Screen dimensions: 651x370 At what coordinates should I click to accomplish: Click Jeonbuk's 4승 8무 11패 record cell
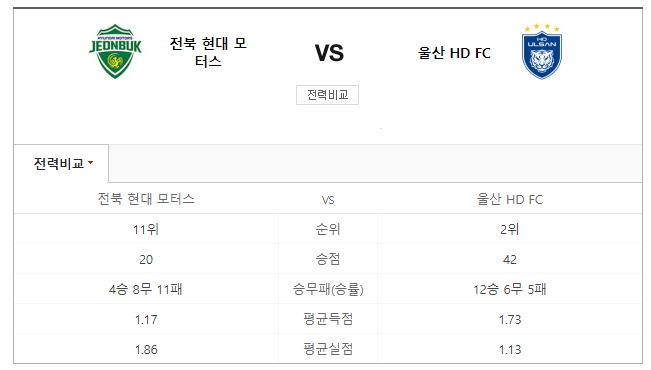click(x=146, y=289)
